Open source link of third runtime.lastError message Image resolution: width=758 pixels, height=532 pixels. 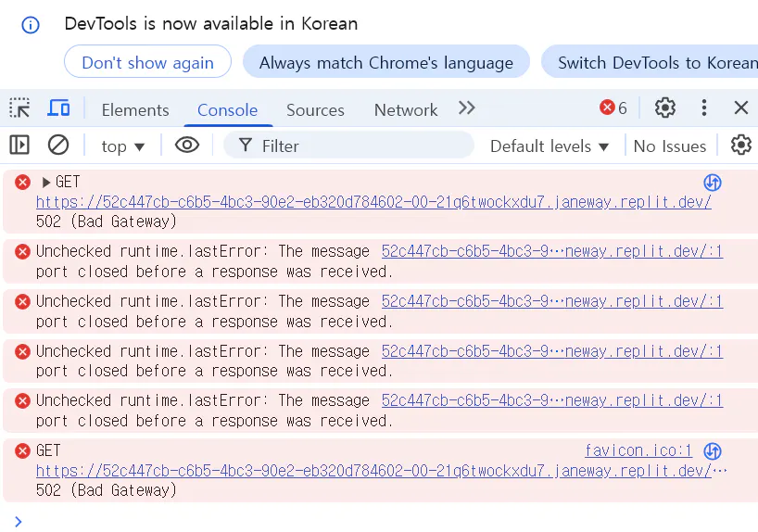click(x=552, y=350)
